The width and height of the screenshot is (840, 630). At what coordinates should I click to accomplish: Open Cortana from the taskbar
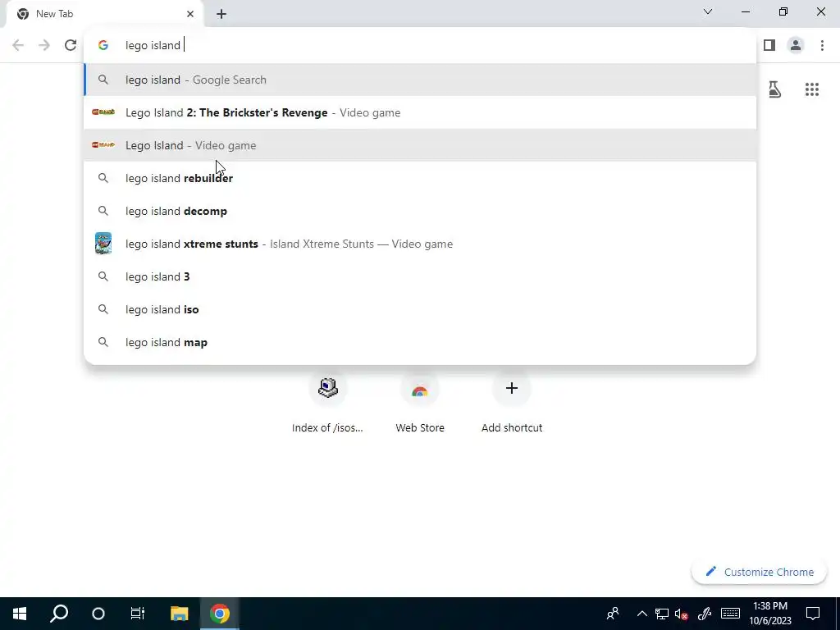click(x=98, y=614)
